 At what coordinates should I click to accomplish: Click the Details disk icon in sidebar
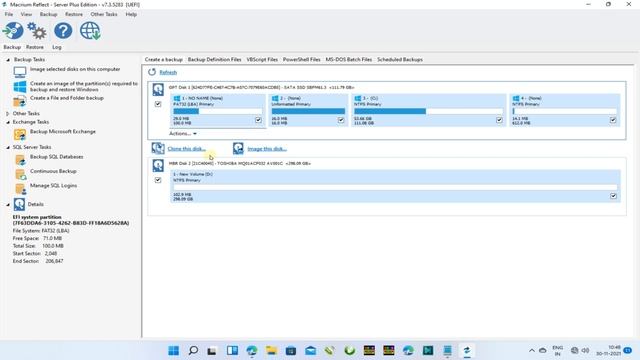tap(19, 204)
